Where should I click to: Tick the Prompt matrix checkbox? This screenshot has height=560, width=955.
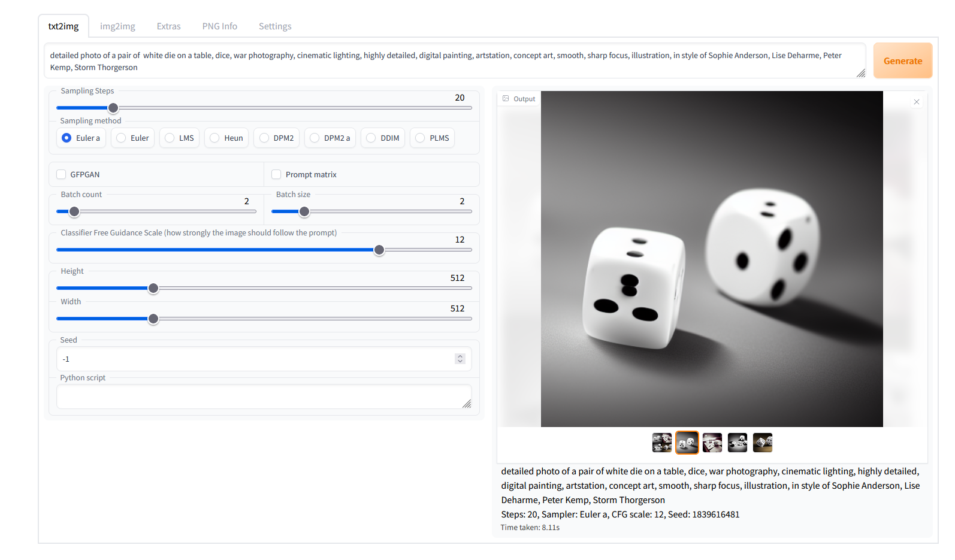point(276,174)
